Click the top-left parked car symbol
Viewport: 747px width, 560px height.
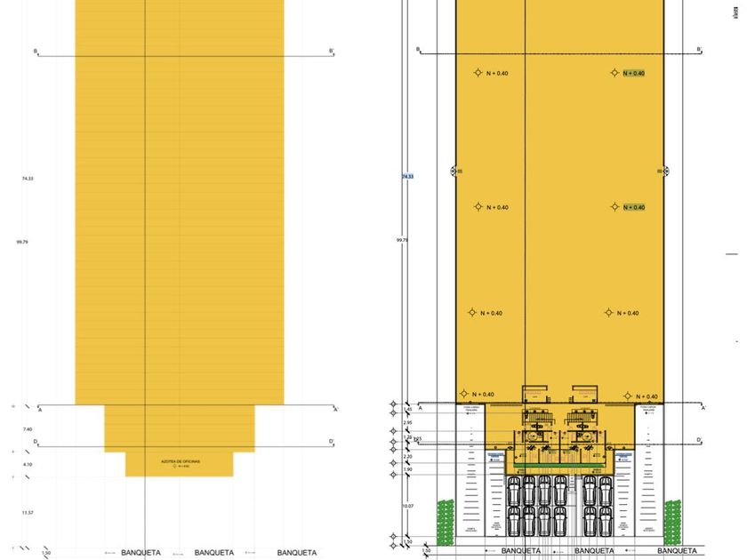click(514, 491)
